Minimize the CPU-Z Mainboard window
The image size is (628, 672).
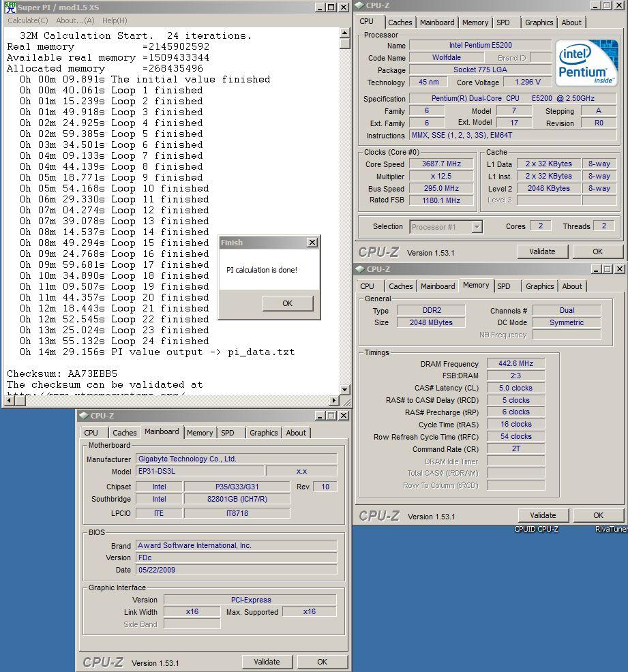320,416
